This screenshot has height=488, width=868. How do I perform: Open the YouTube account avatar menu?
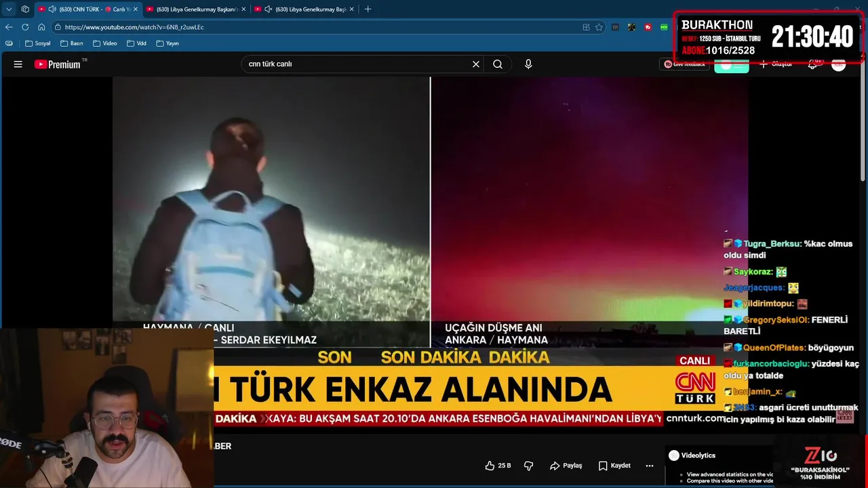(839, 64)
